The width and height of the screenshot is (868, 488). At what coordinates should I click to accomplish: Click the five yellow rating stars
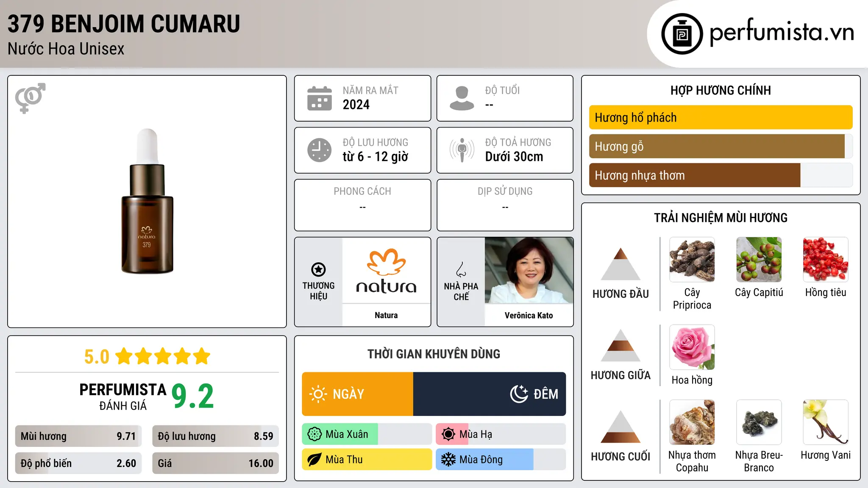point(163,356)
